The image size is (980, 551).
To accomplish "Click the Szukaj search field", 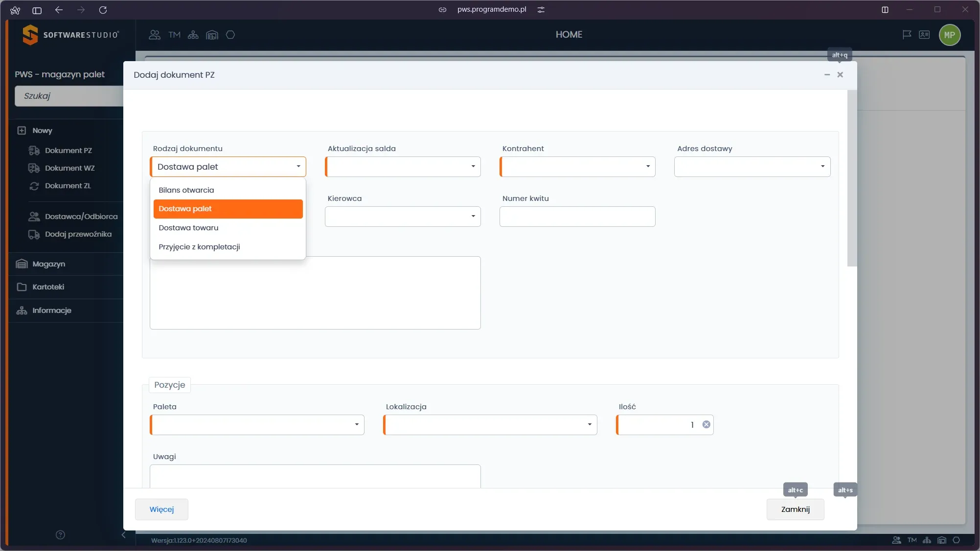I will (x=68, y=96).
